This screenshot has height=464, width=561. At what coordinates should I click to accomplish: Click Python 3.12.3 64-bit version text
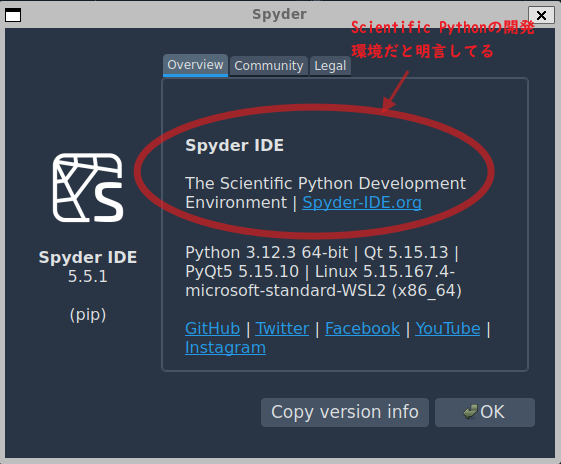267,252
